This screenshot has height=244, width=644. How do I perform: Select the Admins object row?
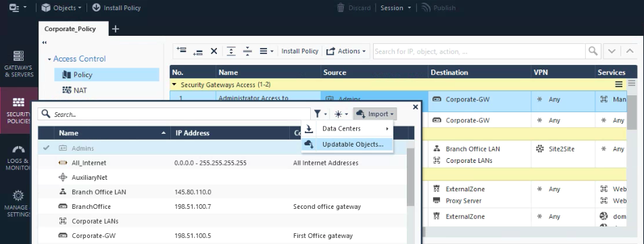click(222, 148)
